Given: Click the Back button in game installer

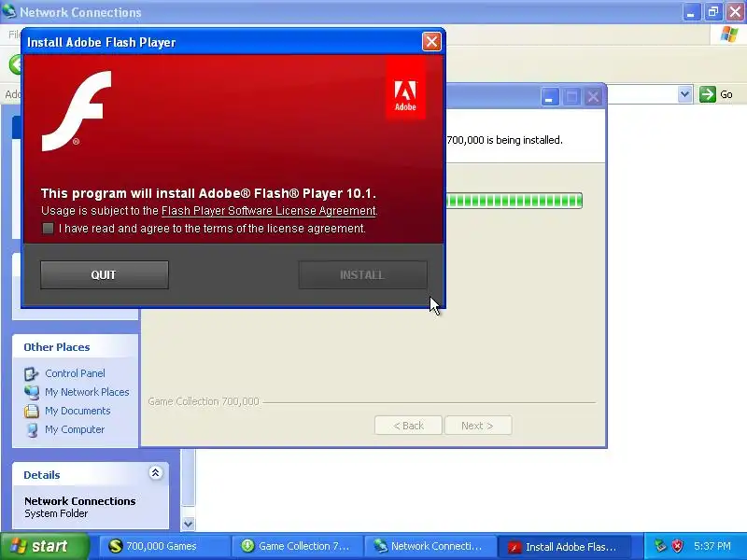Looking at the screenshot, I should (408, 426).
